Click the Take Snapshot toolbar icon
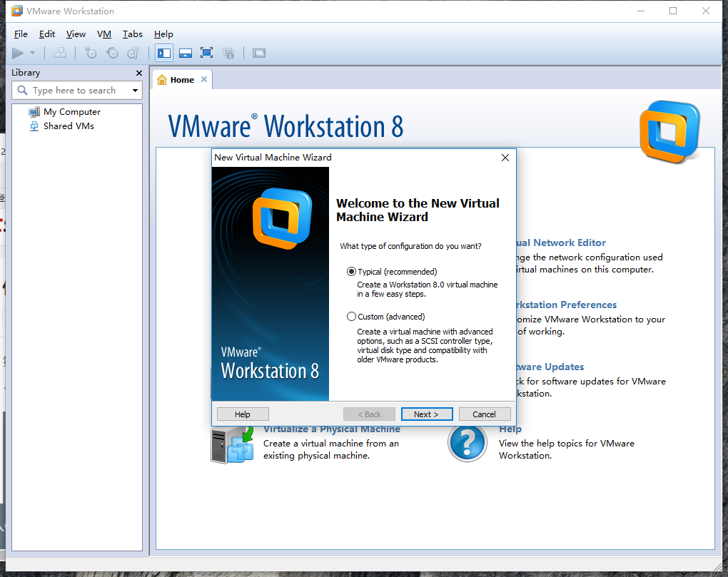The width and height of the screenshot is (728, 577). click(x=91, y=53)
